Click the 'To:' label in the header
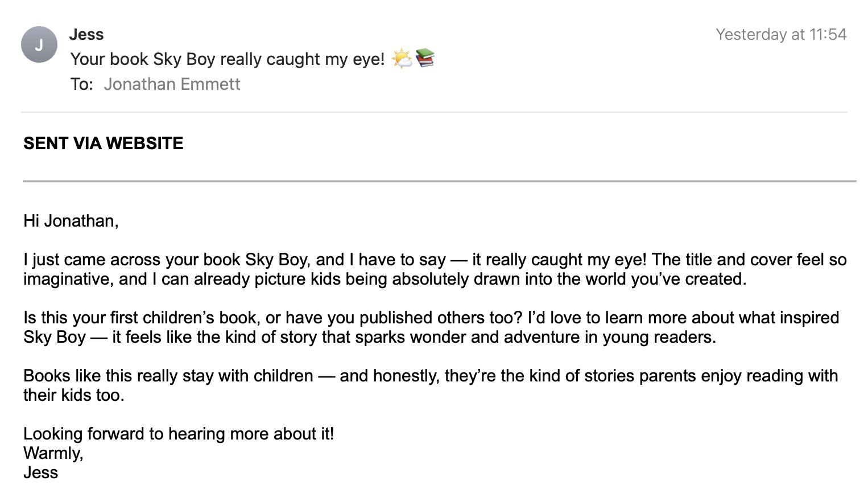 coord(82,84)
